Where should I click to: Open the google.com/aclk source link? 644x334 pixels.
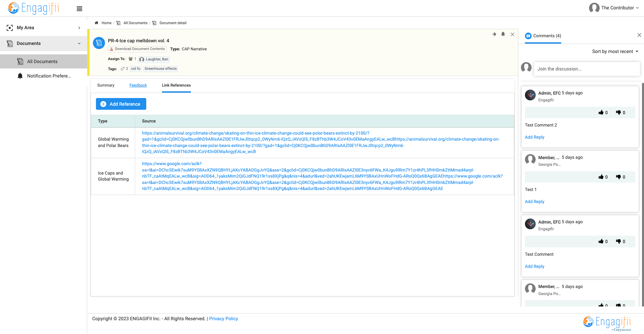pos(322,176)
